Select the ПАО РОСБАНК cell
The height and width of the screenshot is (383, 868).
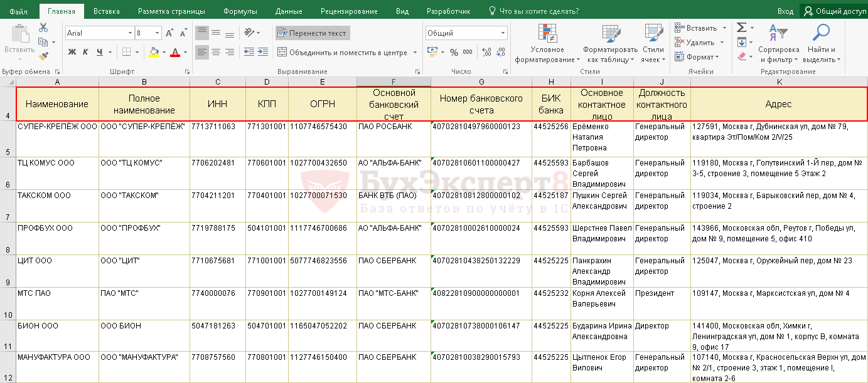coord(393,137)
